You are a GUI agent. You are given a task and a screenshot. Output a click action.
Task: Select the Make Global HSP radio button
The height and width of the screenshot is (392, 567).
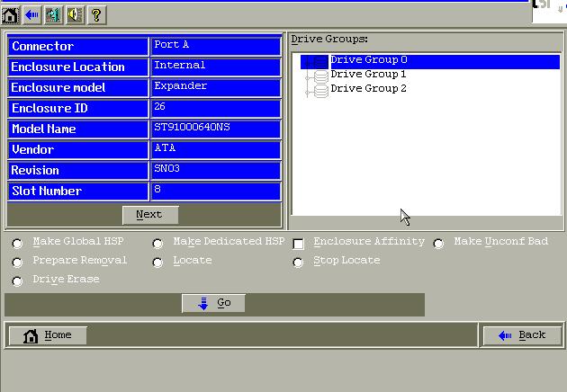pyautogui.click(x=17, y=243)
